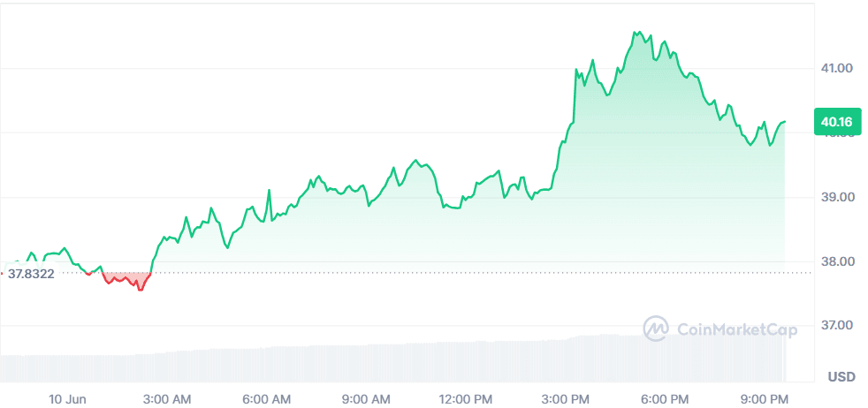This screenshot has width=868, height=408.
Task: Click the 10 Jun date label
Action: 67,399
